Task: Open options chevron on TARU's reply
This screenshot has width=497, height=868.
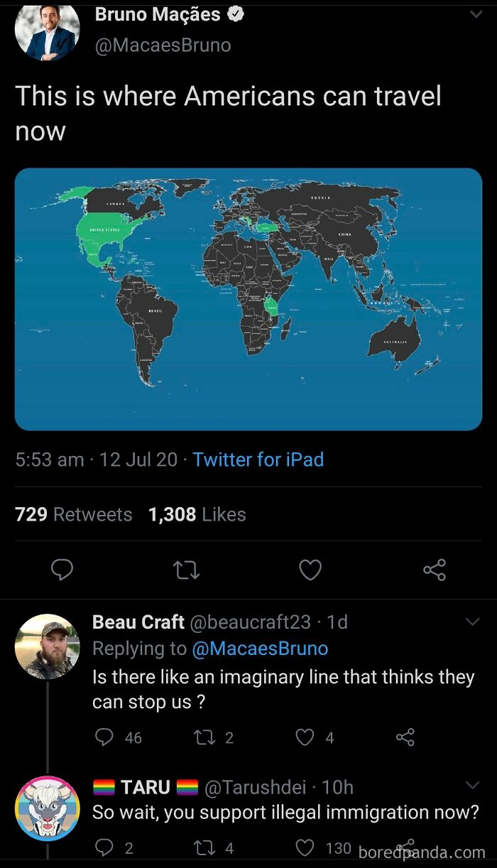Action: point(473,785)
